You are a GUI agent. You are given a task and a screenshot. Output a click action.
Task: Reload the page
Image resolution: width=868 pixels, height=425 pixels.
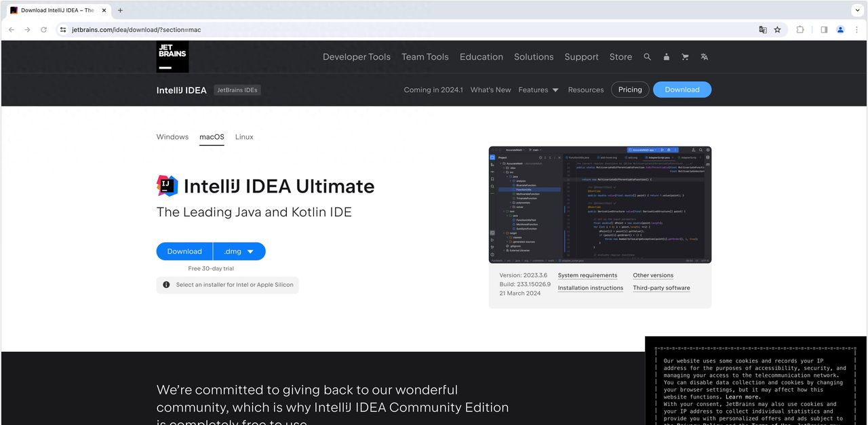[44, 30]
